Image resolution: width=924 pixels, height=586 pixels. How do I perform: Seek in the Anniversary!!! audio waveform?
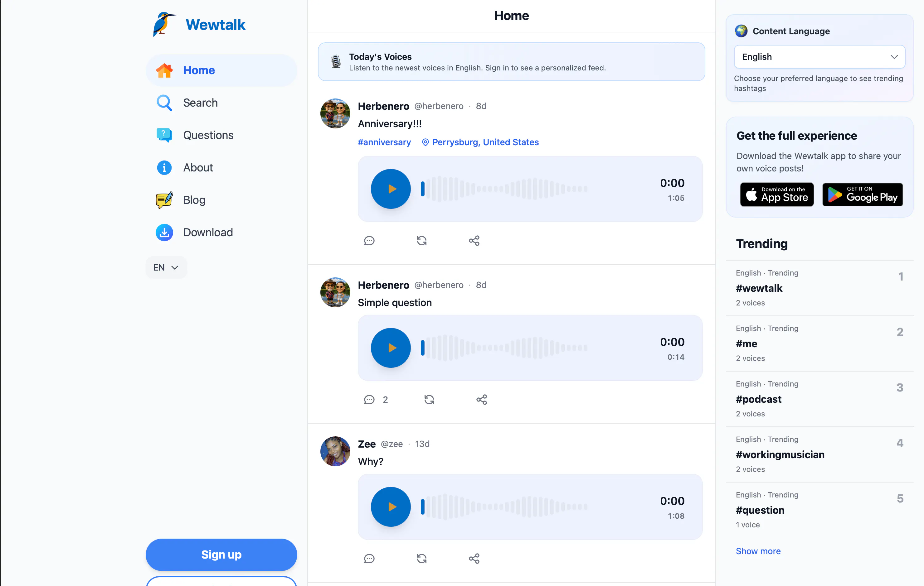pyautogui.click(x=504, y=189)
